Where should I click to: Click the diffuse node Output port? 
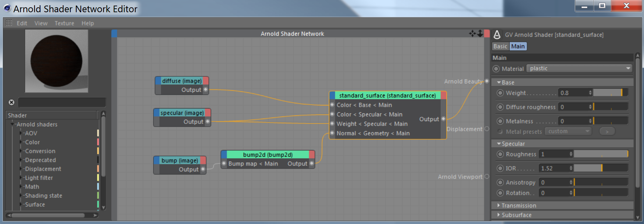tap(206, 90)
